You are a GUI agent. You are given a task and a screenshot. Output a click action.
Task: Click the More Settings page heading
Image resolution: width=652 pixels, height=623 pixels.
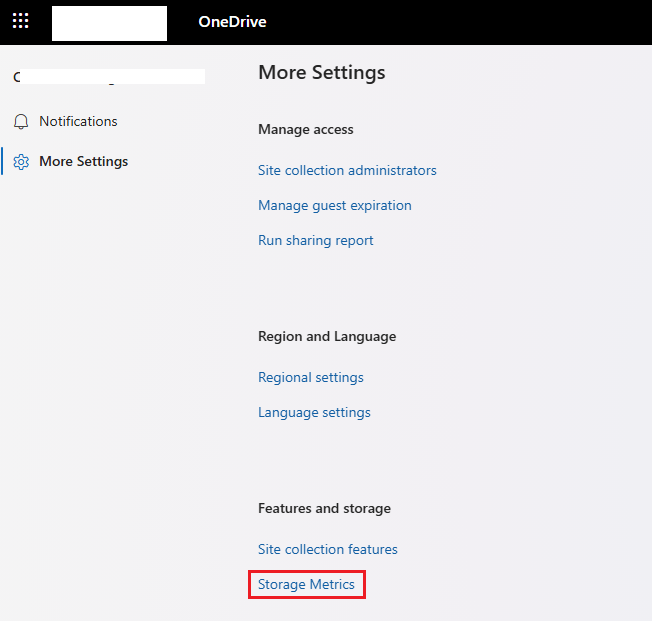click(321, 72)
